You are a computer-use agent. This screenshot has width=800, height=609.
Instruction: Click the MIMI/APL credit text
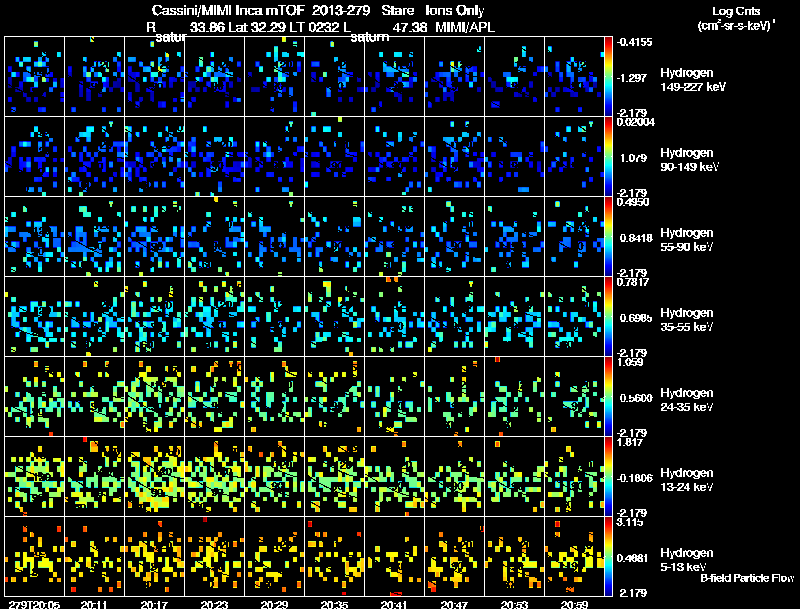click(x=465, y=27)
